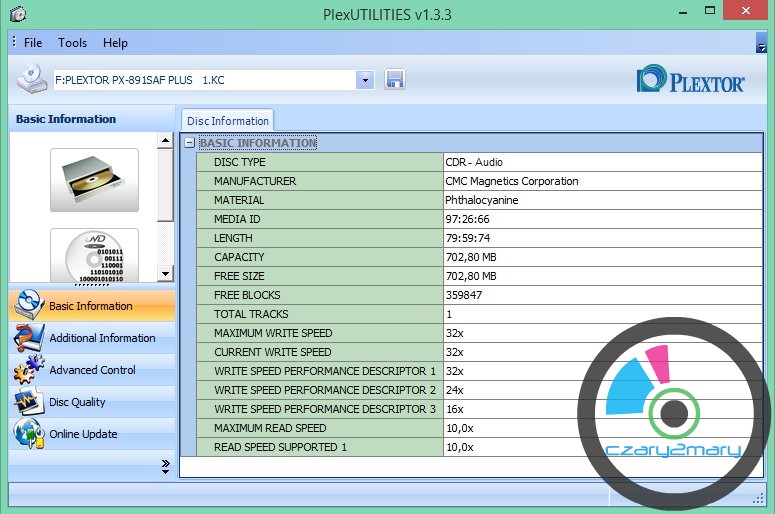Click the CD drive icon beside drive selector

(31, 79)
